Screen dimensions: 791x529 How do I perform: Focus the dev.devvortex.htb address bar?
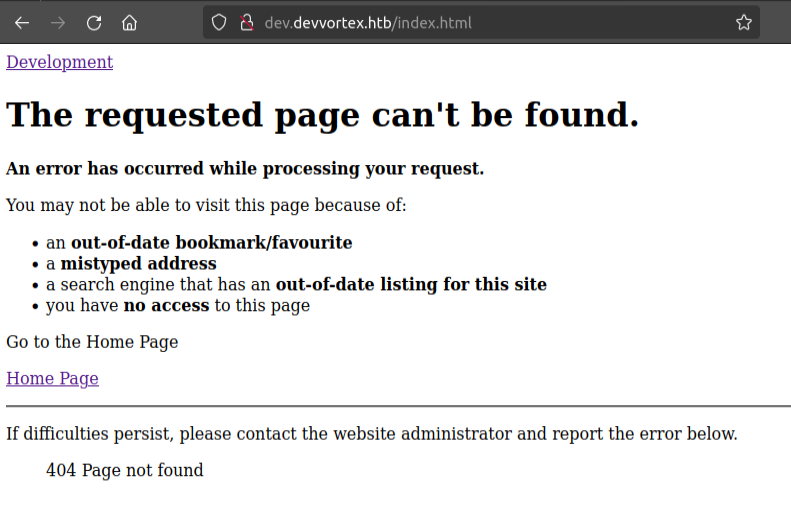480,22
